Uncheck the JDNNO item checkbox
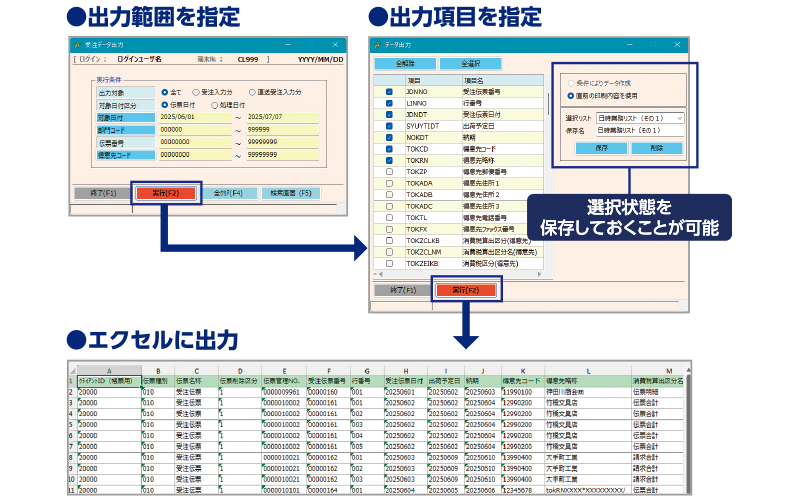 [389, 92]
